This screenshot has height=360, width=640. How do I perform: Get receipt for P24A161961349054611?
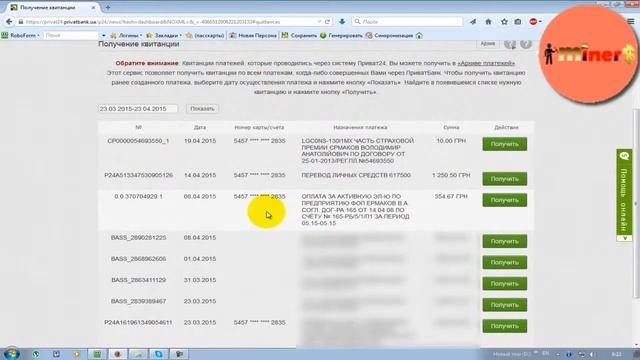(504, 326)
